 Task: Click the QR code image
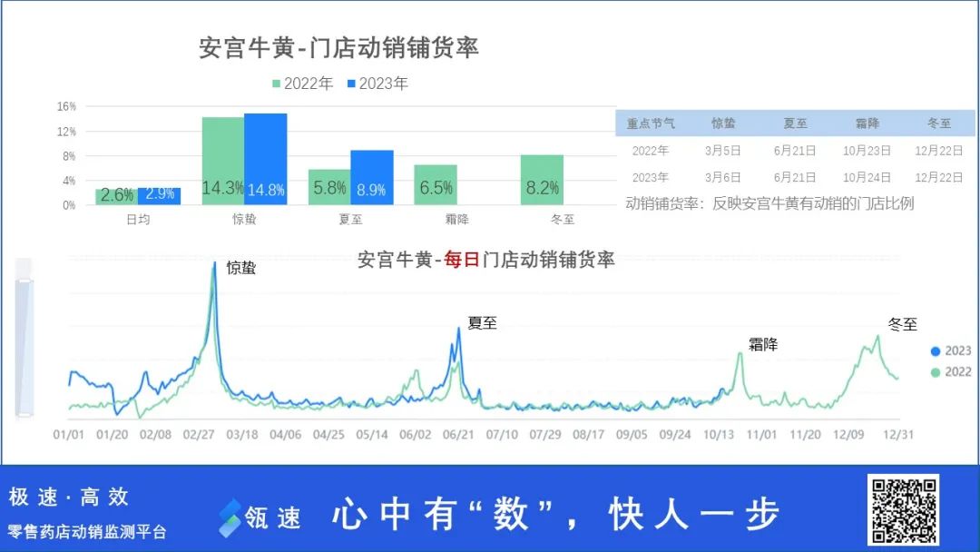tap(903, 509)
